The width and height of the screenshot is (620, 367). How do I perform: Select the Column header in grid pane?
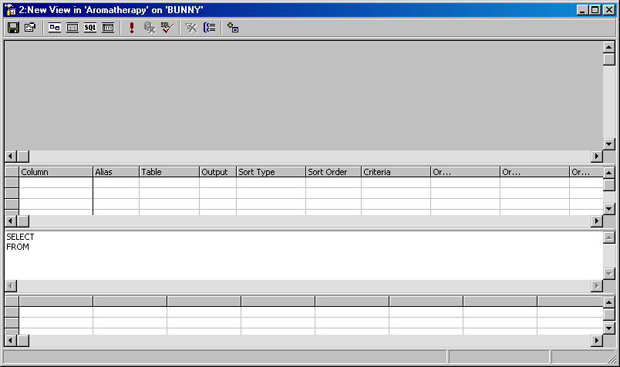click(55, 172)
